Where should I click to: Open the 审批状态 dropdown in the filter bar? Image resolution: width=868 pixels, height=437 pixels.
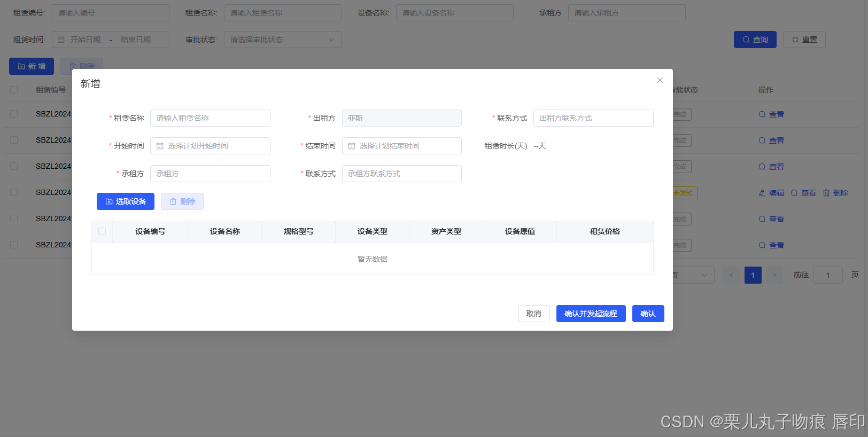tap(283, 40)
